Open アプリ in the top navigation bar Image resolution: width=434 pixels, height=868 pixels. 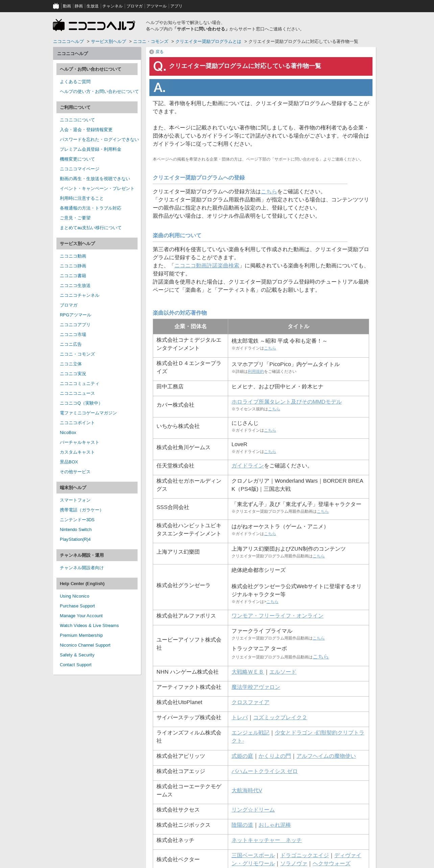click(x=176, y=6)
